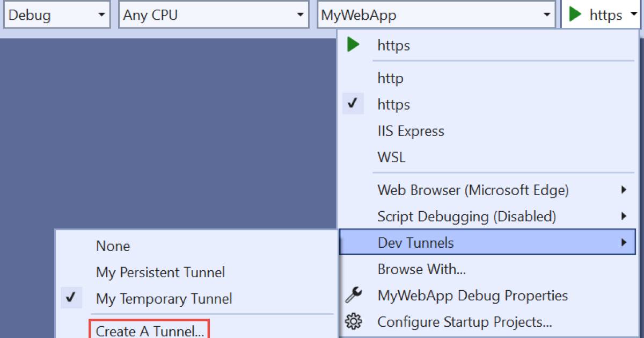Screen dimensions: 644x338
Task: Click the wrench icon for Debug Properties
Action: [353, 295]
